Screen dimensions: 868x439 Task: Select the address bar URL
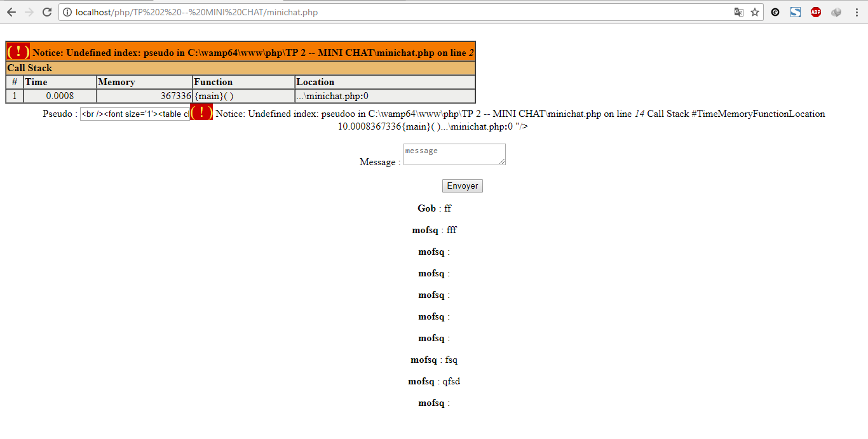point(191,12)
